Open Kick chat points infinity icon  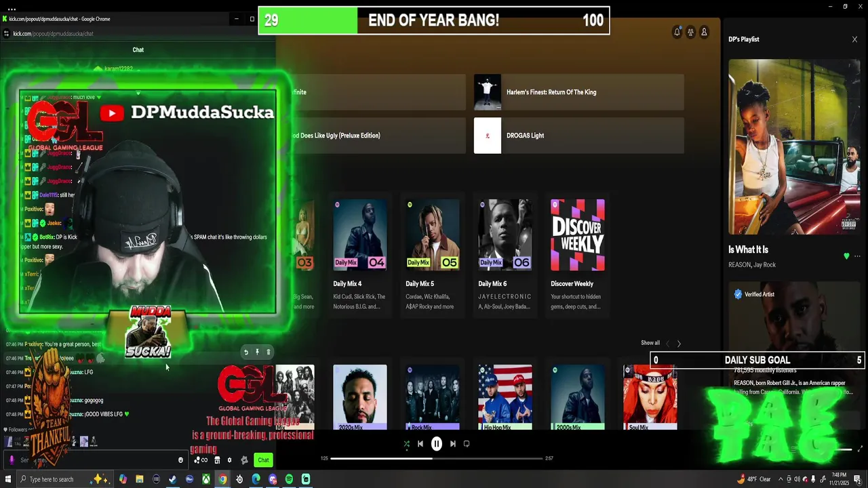201,460
